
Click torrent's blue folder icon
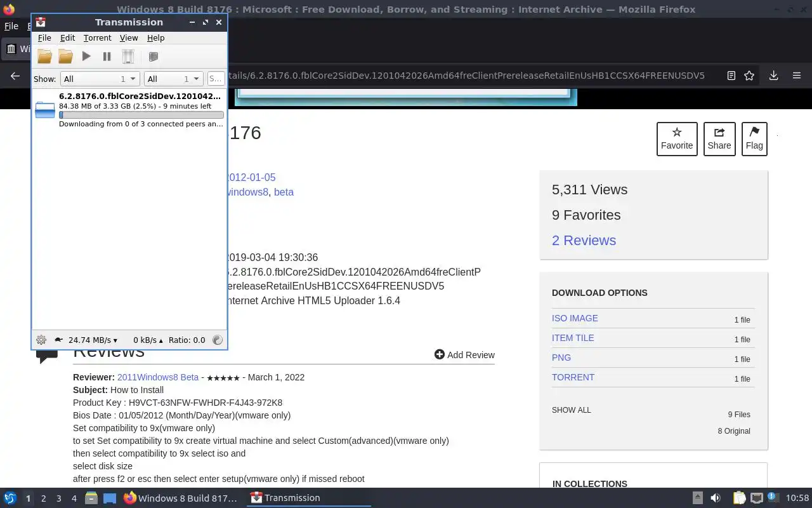45,110
